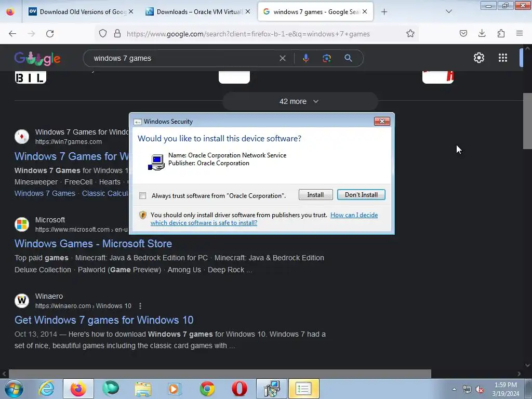Open Google Lens image search

[x=327, y=58]
